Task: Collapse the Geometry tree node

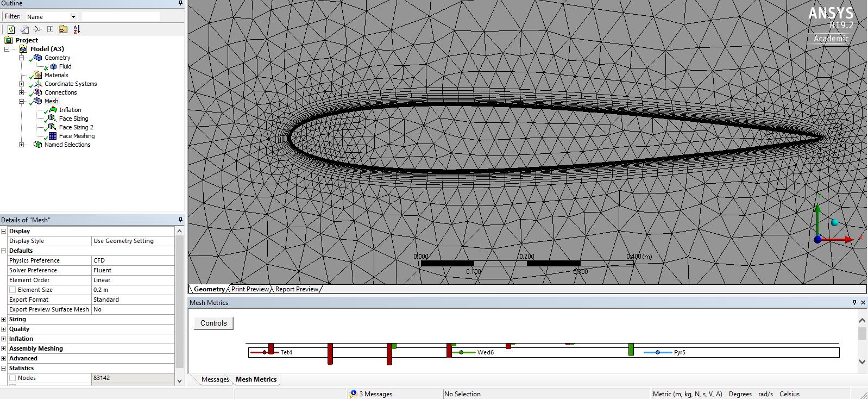Action: coord(22,58)
